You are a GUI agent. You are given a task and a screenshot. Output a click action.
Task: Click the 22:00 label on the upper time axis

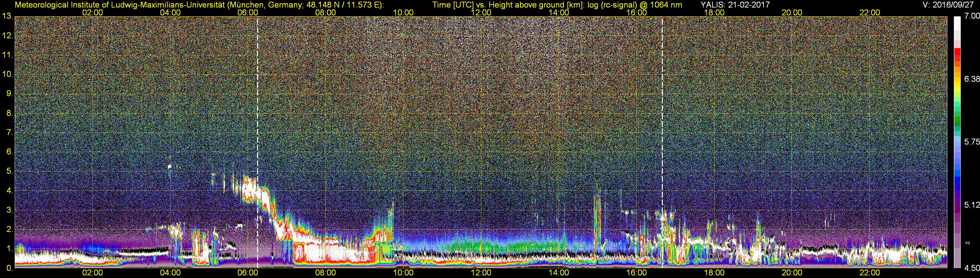click(x=870, y=12)
